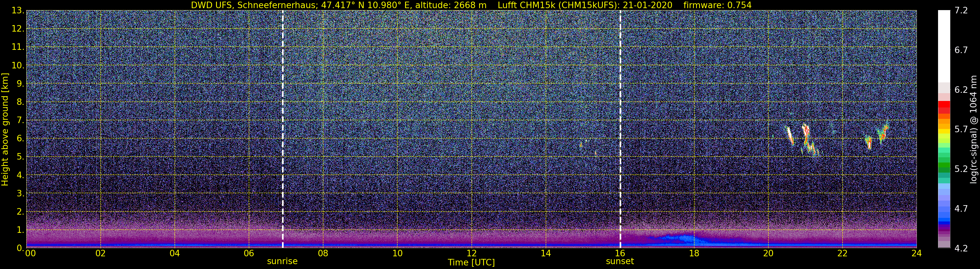Click the time tick label '06'
980x269 pixels.
click(249, 254)
